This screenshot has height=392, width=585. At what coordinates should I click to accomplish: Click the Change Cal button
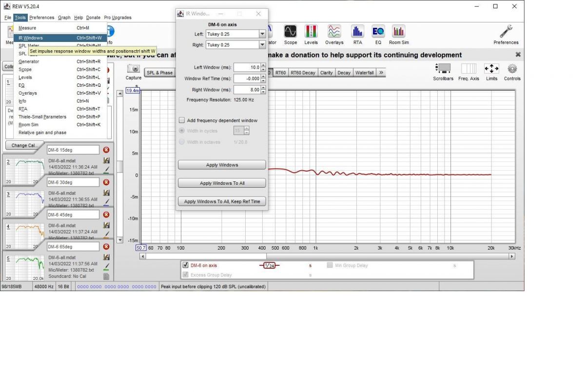24,145
